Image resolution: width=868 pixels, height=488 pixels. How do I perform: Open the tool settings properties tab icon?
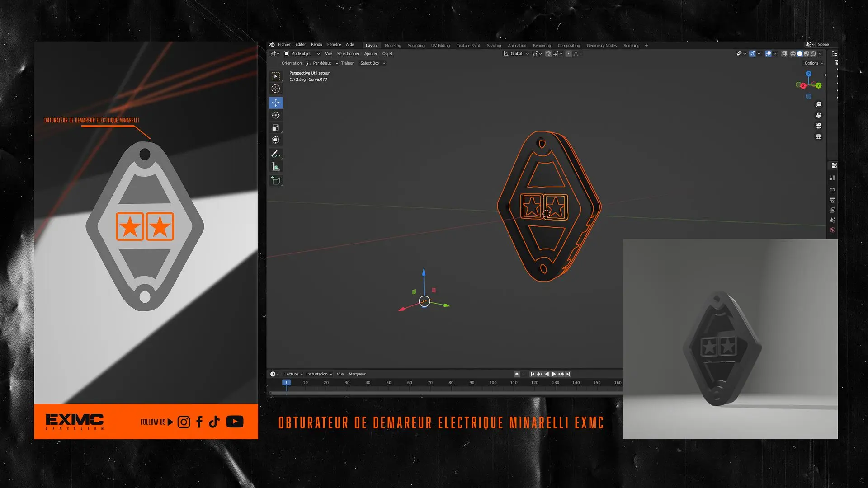pos(833,178)
